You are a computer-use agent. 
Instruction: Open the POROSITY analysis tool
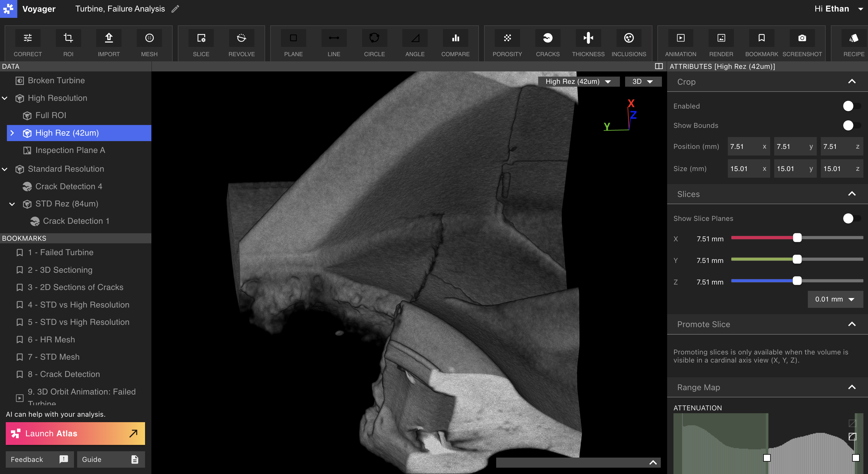coord(507,43)
